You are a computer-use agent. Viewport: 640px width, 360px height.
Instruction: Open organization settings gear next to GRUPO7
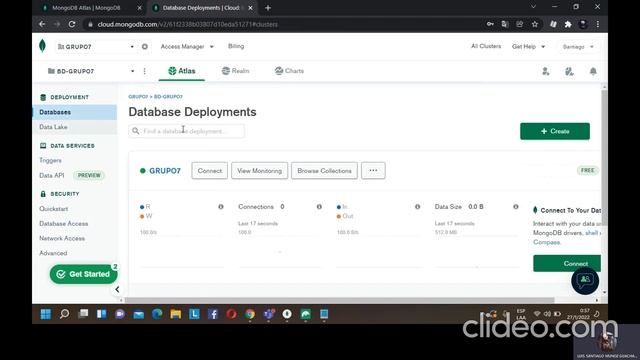click(x=144, y=47)
